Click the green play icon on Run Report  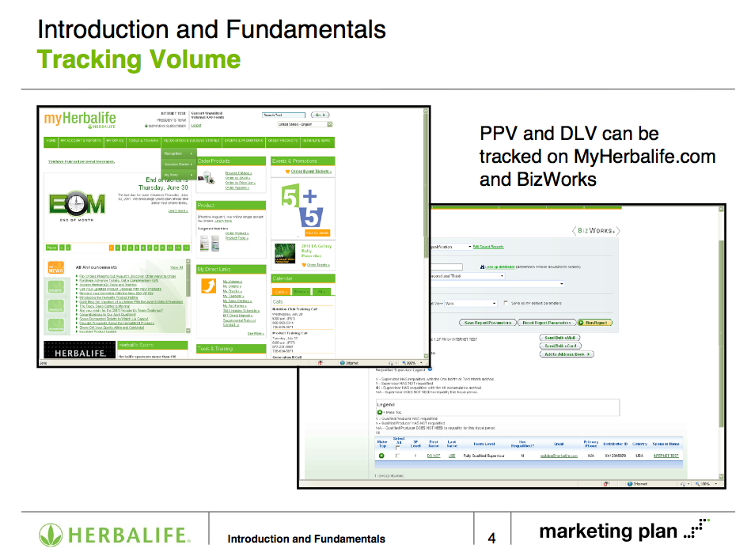tap(581, 323)
